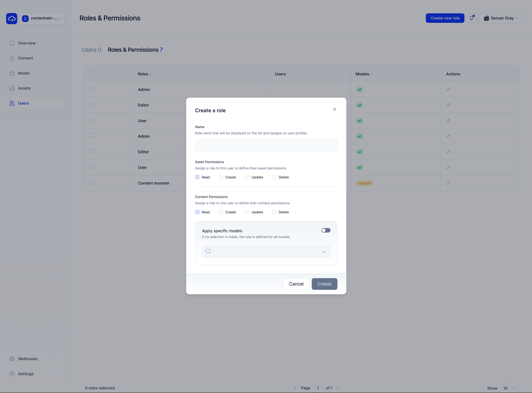Open Model section in sidebar

coord(24,73)
